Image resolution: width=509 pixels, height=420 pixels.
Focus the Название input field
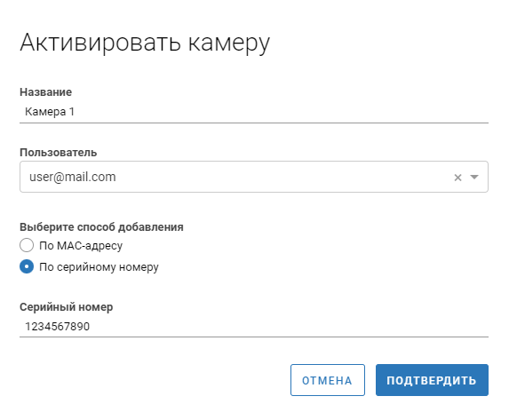point(254,112)
